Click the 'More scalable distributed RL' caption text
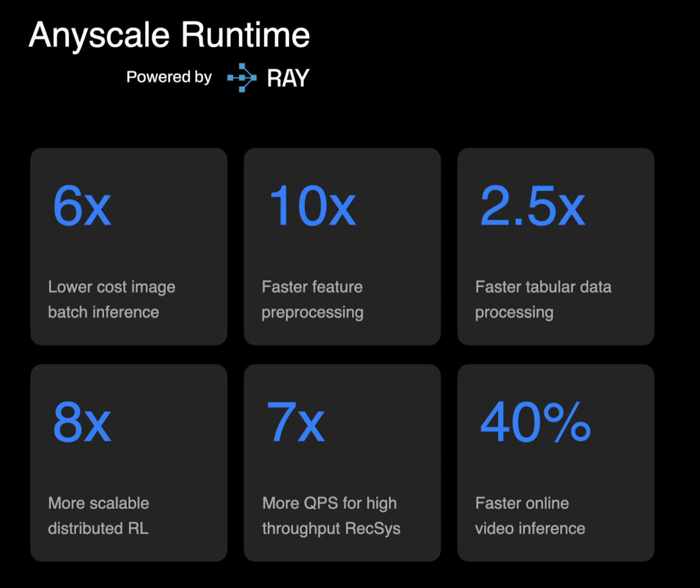 point(98,515)
